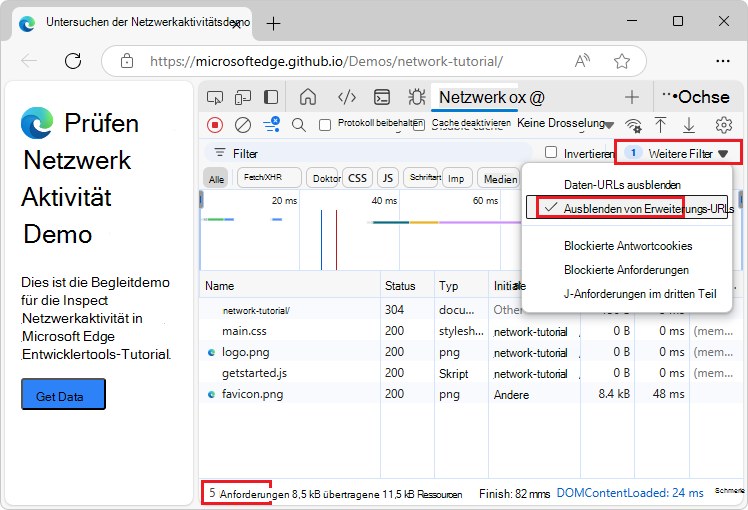
Task: Sort by the Typ column header
Action: (x=461, y=286)
